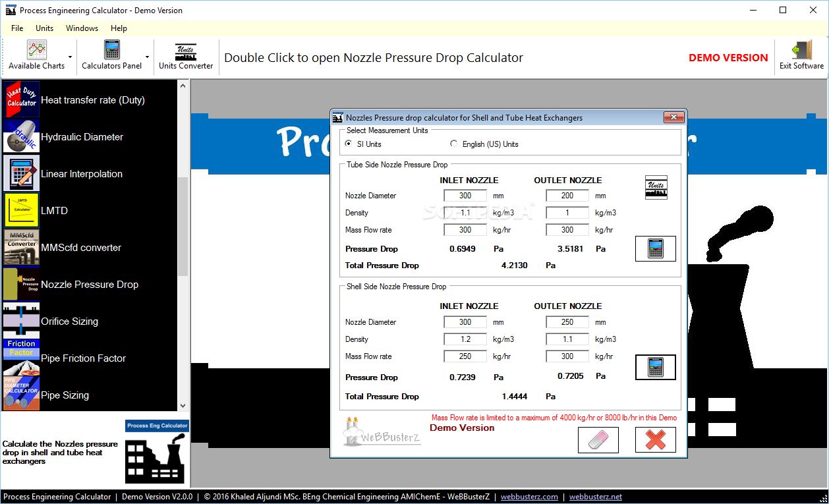Click the sidebar scroll down arrow
Image resolution: width=829 pixels, height=504 pixels.
[x=183, y=406]
